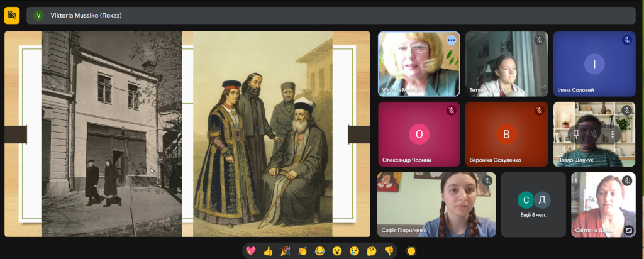Screen dimensions: 644x259
Task: Send the thinking face reaction
Action: (371, 251)
